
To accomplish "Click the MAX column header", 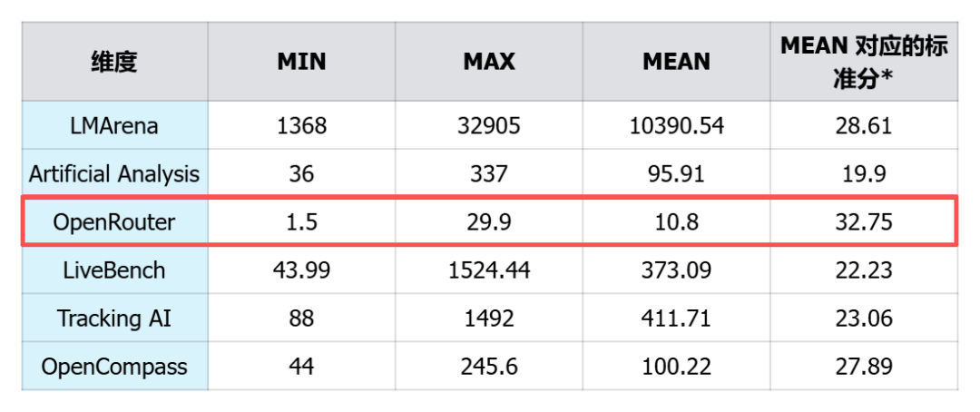I will pos(489,62).
